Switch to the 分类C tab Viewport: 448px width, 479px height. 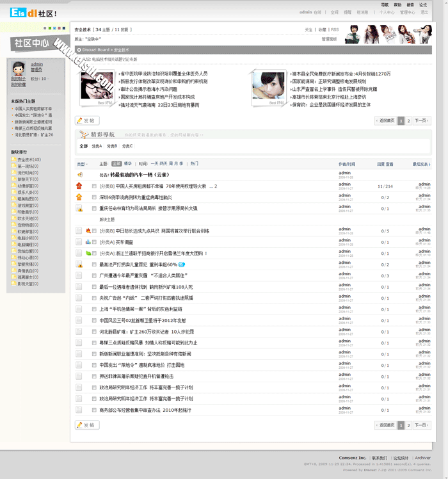pos(127,146)
